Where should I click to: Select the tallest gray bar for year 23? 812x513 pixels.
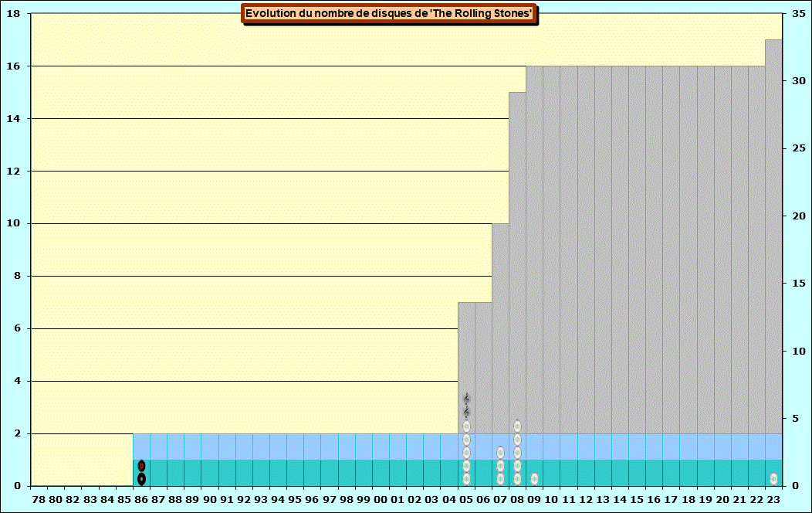coord(773,236)
